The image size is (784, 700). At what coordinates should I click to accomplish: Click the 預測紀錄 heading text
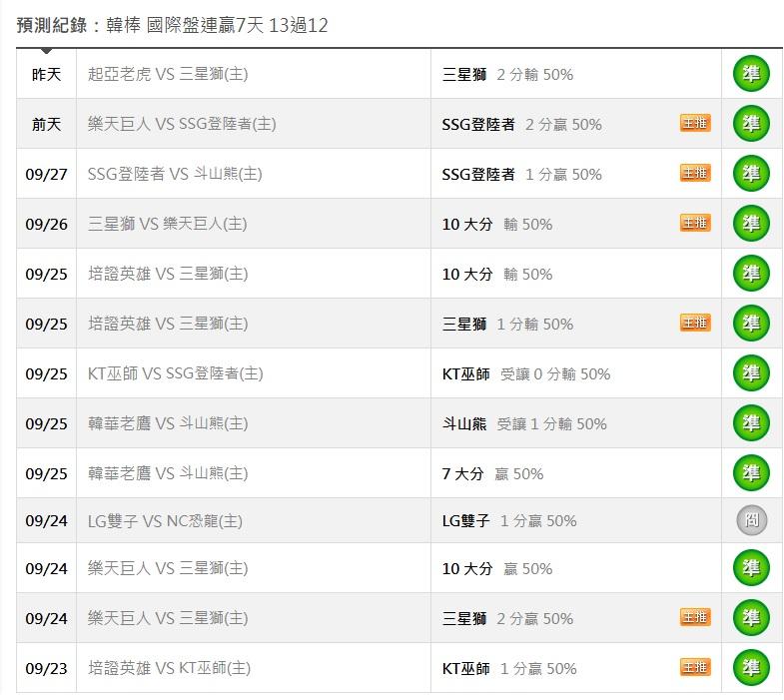pyautogui.click(x=52, y=25)
